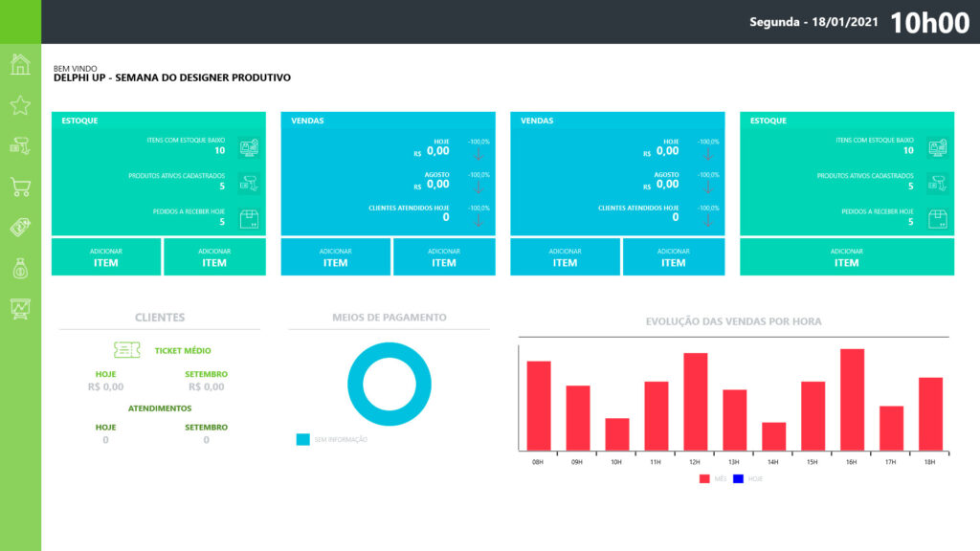The image size is (980, 551).
Task: Click second Adicionar Item button under first Estoque card
Action: [214, 257]
